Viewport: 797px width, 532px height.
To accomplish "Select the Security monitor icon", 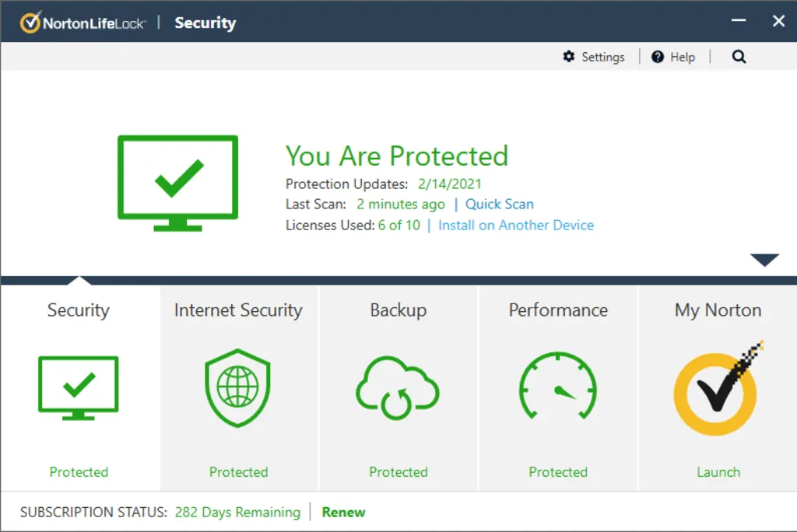I will pos(78,388).
